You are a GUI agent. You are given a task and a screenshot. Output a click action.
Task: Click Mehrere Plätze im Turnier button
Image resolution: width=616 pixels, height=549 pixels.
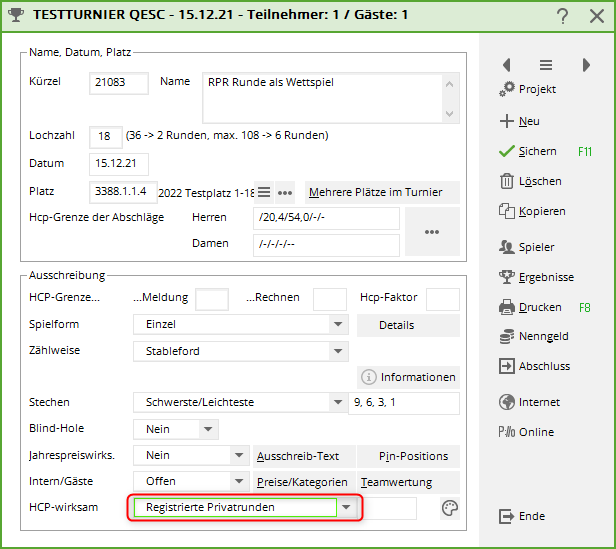click(x=368, y=192)
